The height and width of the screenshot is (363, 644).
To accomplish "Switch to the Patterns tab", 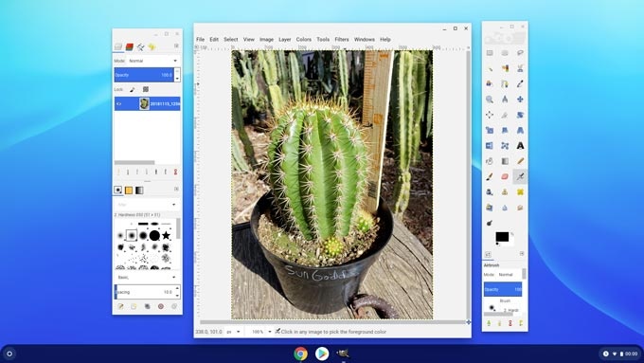I will tap(129, 191).
